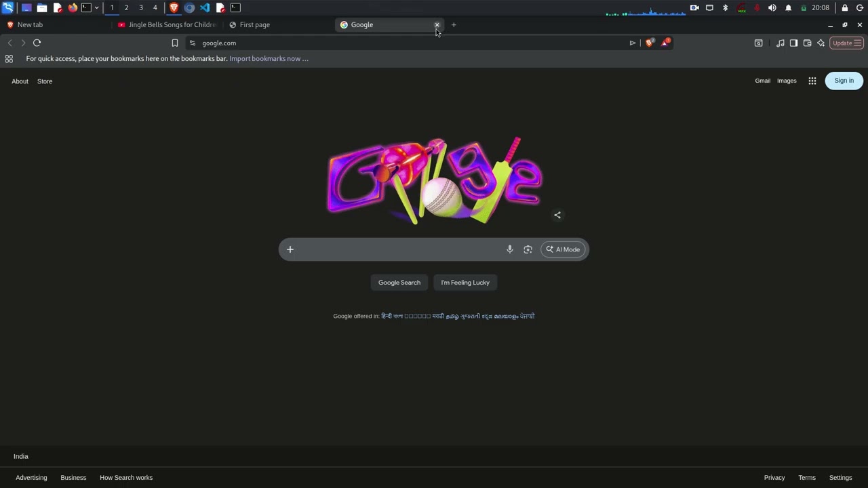Open the Google apps grid

(812, 81)
